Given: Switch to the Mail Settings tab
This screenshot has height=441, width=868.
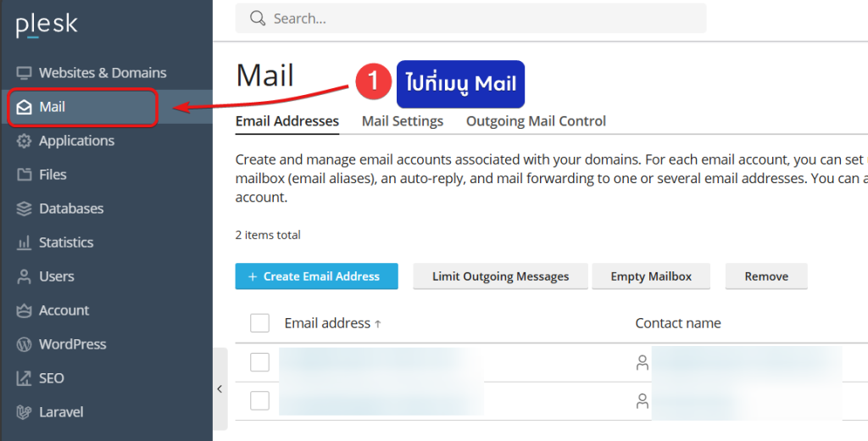Looking at the screenshot, I should (403, 121).
